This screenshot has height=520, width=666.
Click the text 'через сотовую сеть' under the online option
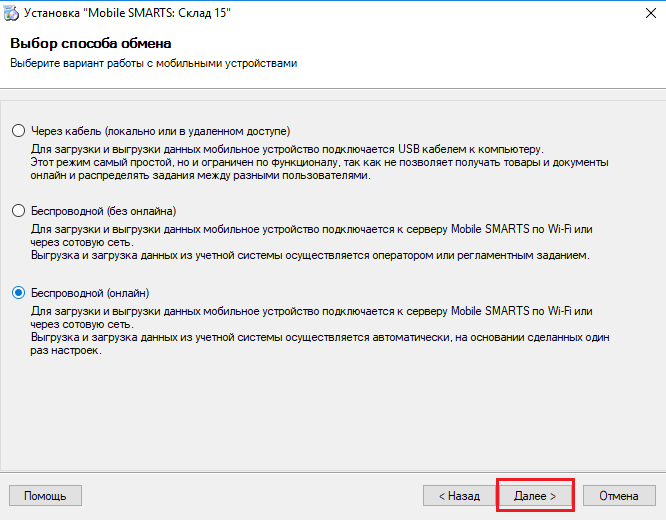[82, 324]
